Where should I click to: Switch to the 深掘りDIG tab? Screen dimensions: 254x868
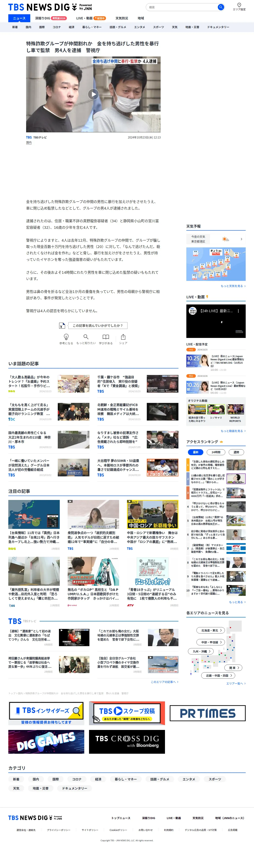click(50, 18)
